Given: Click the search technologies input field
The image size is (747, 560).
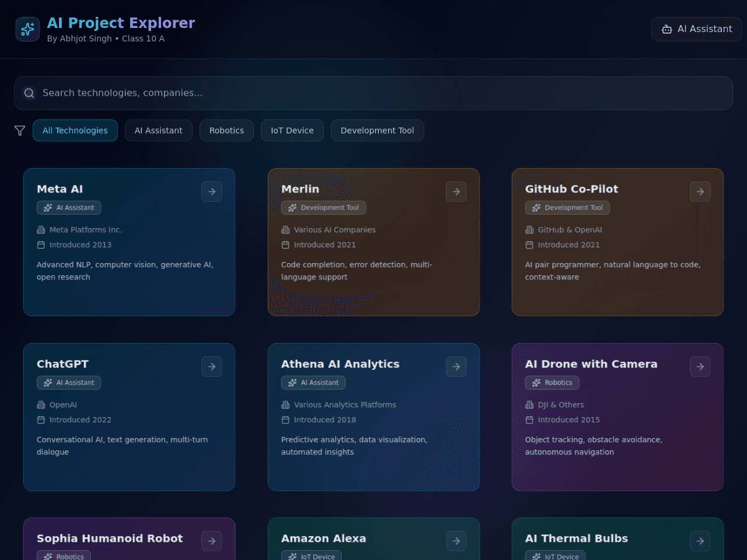Looking at the screenshot, I should (373, 93).
